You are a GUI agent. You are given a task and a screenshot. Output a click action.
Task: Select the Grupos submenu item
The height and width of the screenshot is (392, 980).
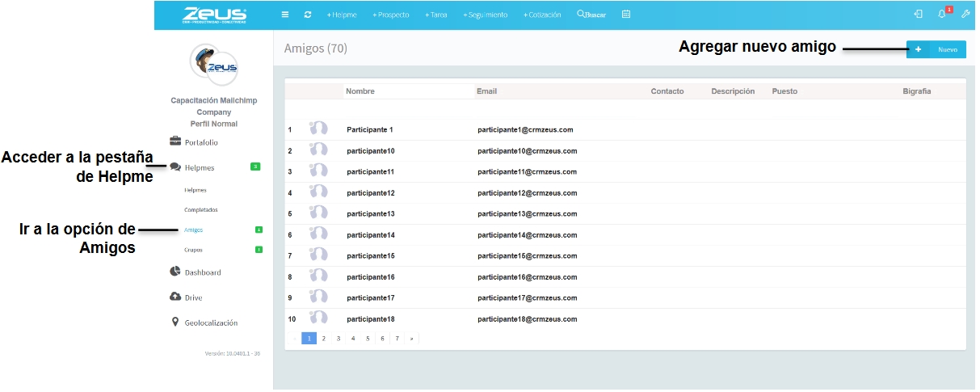coord(193,250)
